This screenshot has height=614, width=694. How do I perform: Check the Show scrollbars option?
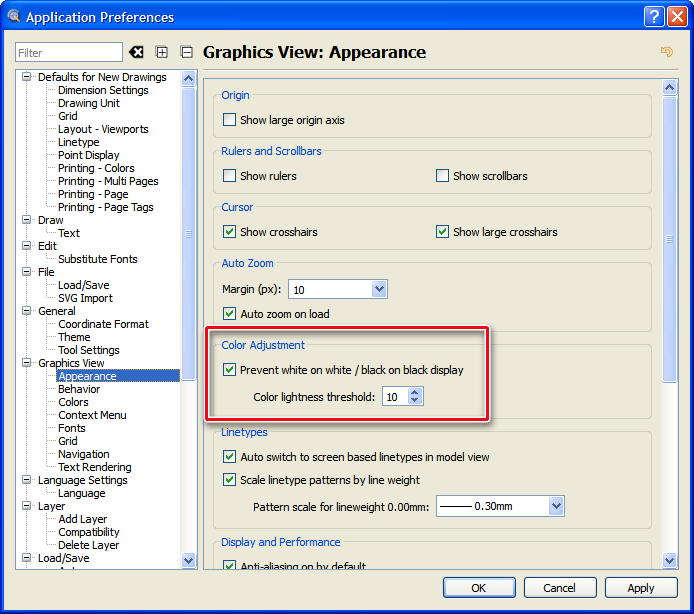(x=443, y=176)
